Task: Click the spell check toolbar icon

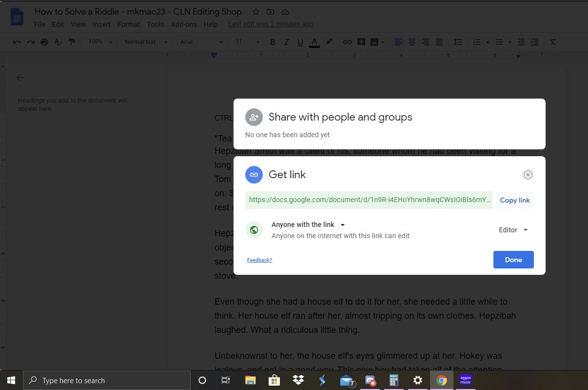Action: (x=58, y=42)
